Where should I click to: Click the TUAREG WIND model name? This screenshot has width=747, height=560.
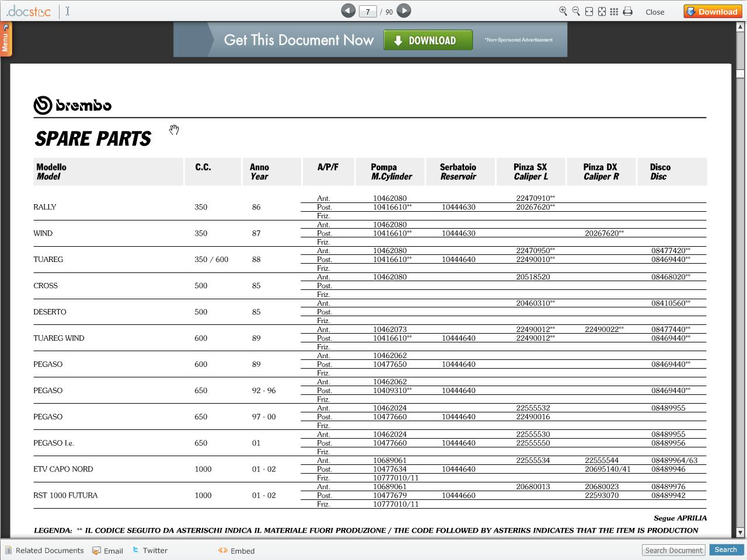point(59,338)
